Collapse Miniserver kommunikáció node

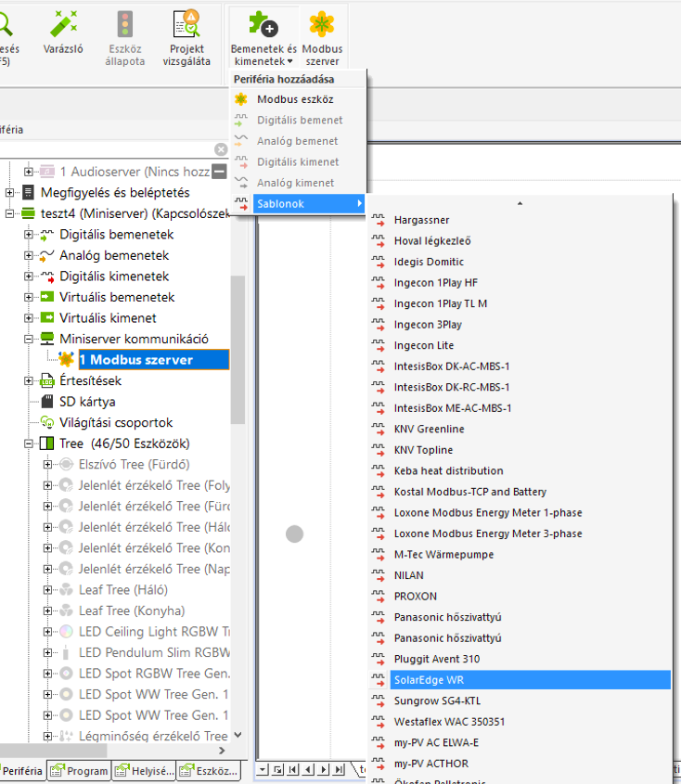tap(29, 339)
